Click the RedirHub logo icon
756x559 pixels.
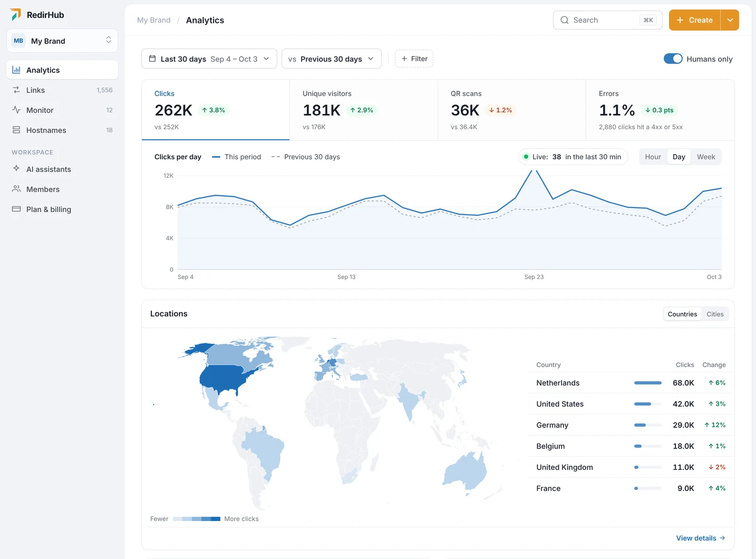(x=16, y=15)
